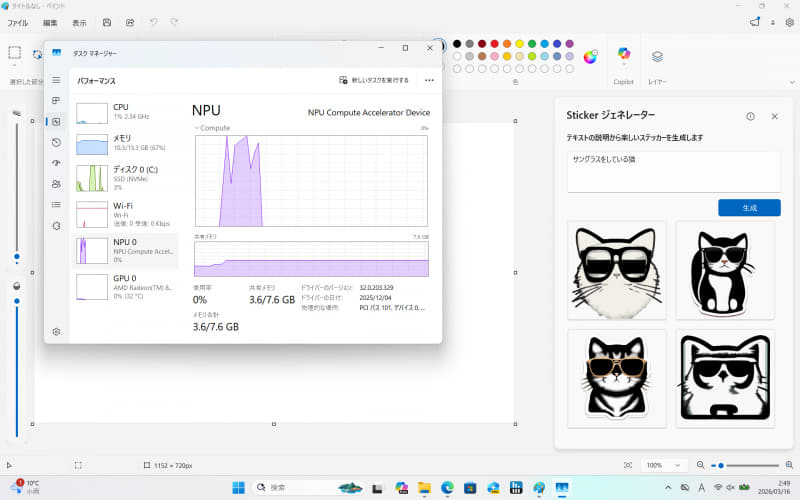Open the Copilot button in Paint ribbon

point(623,53)
